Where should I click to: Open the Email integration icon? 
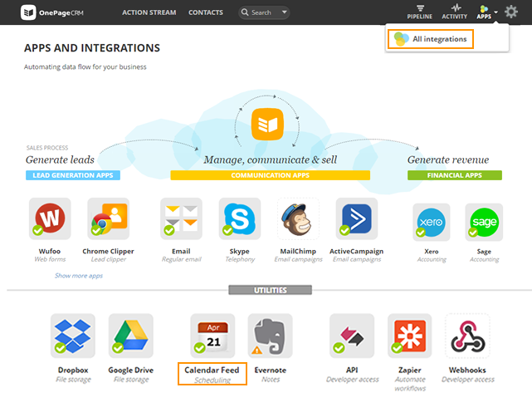tap(181, 218)
